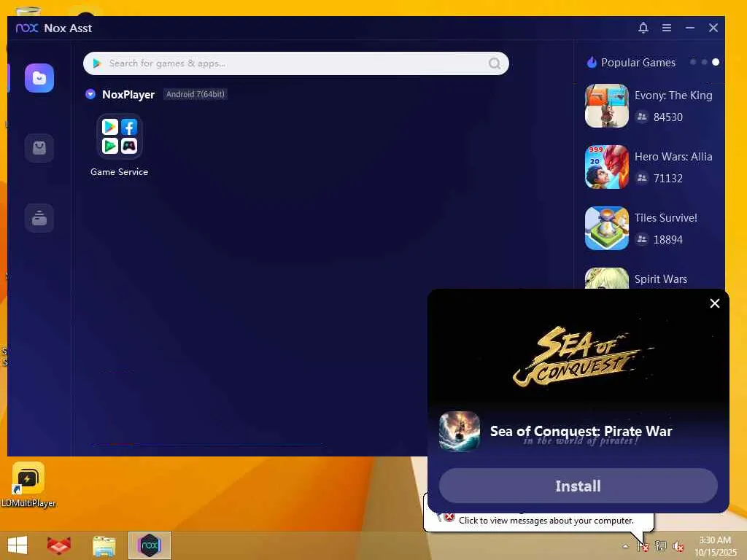This screenshot has height=560, width=747.
Task: Open the third sidebar toolbox icon
Action: click(x=39, y=218)
